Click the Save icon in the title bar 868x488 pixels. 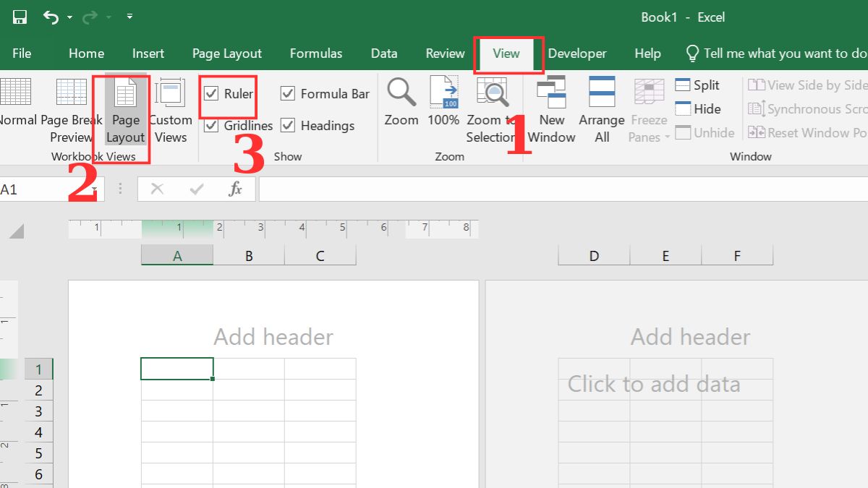tap(20, 17)
